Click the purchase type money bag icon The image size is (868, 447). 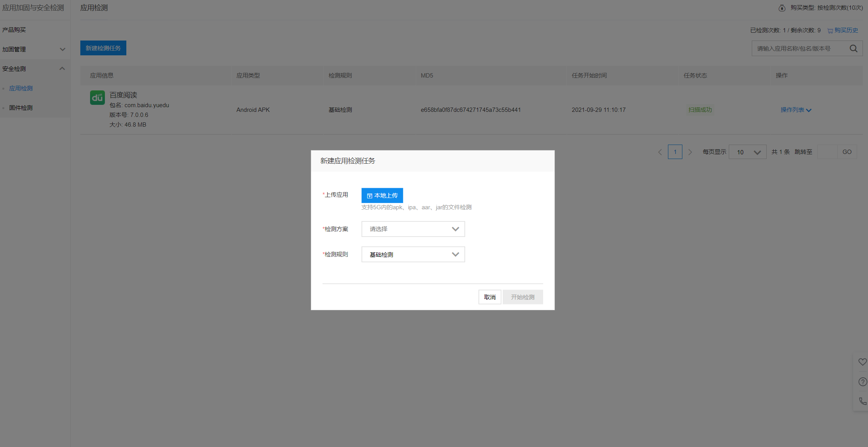pos(782,8)
